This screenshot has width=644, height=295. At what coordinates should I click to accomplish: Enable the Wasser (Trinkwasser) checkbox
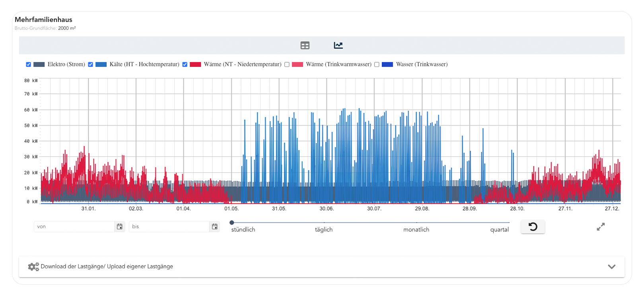point(377,64)
